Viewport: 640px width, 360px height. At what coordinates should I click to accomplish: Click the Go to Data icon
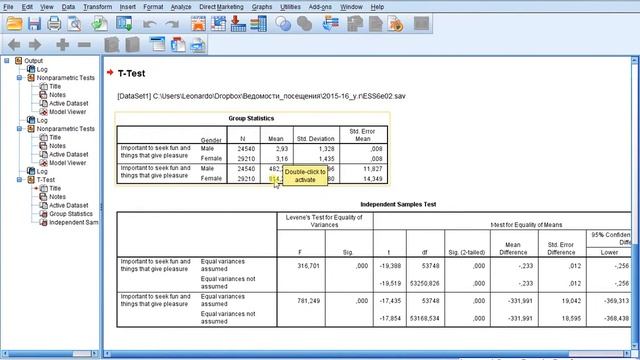pyautogui.click(x=198, y=24)
